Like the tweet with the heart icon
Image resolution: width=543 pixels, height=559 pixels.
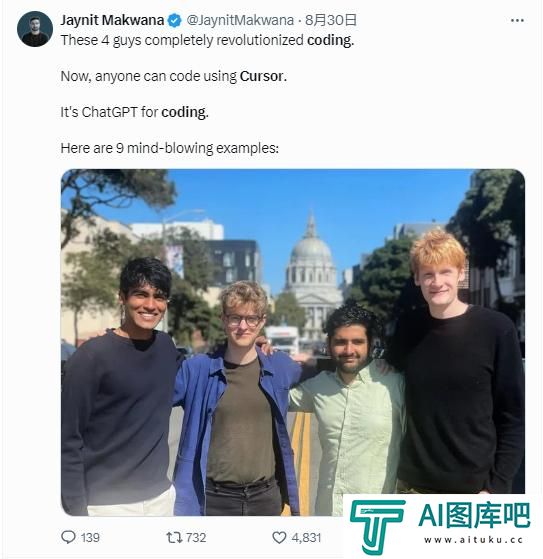[279, 537]
